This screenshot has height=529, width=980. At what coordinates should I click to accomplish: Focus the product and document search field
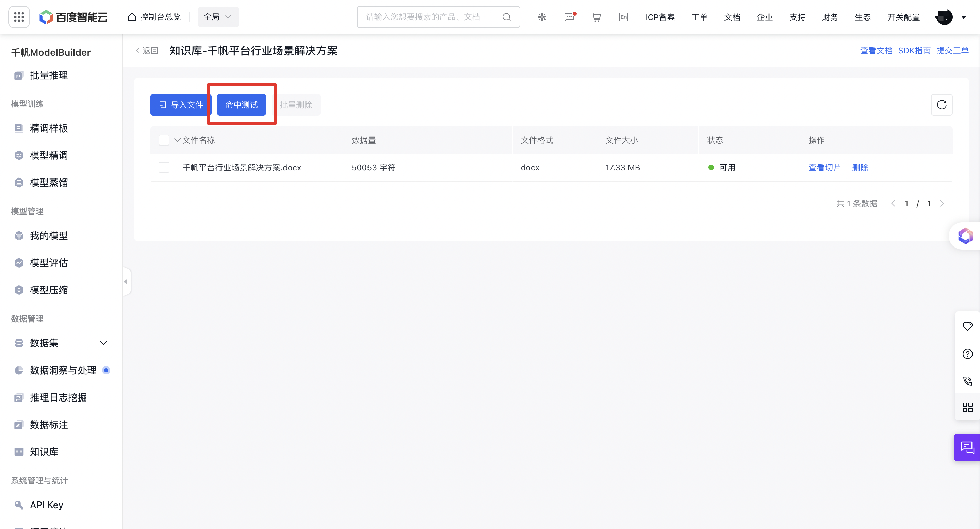(438, 17)
